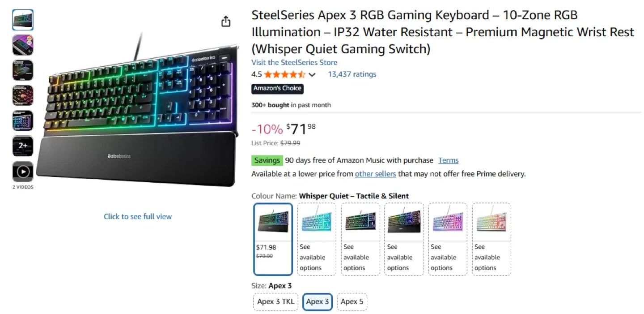Expand the ratings breakdown chevron
Viewport: 644px width, 314px height.
(x=312, y=74)
